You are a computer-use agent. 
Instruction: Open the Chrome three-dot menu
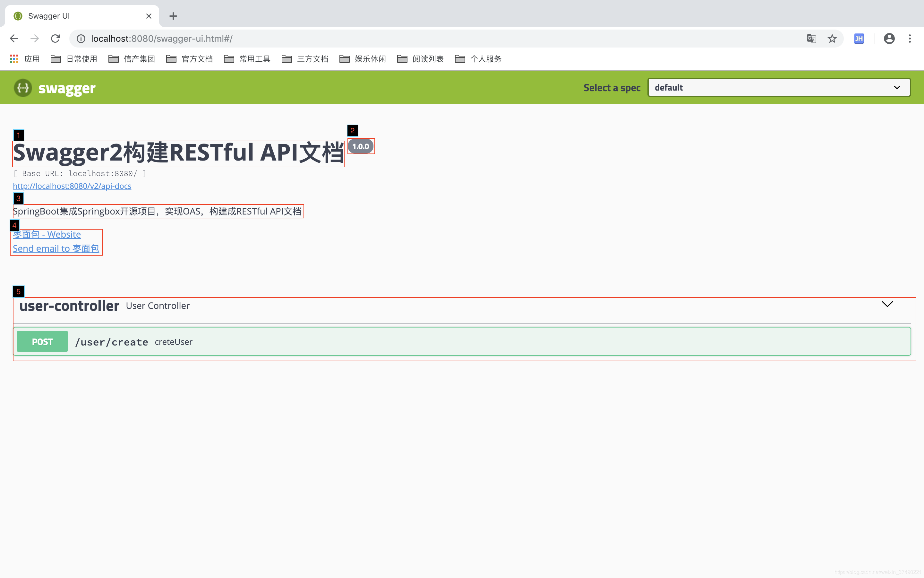[x=910, y=39]
